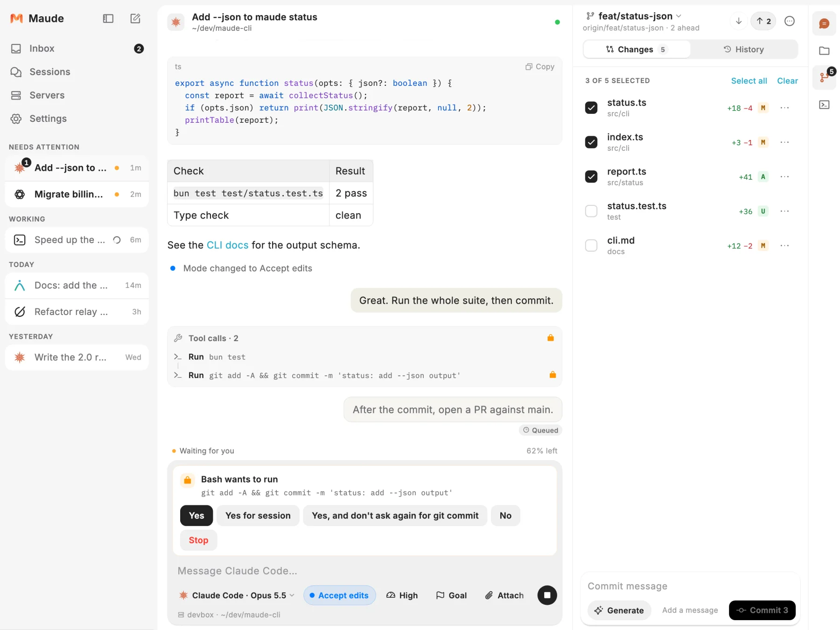Check the cli.md file checkbox
The image size is (840, 630).
coord(591,246)
